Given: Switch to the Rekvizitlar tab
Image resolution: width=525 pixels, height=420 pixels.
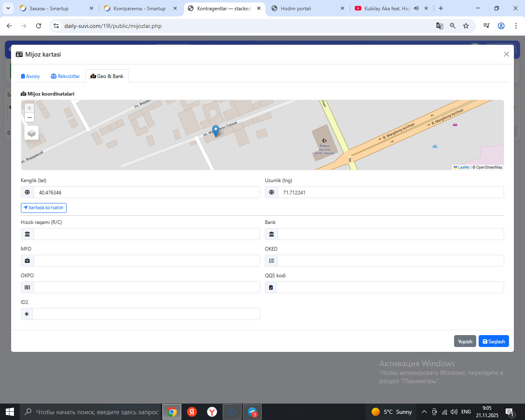Looking at the screenshot, I should pos(65,76).
